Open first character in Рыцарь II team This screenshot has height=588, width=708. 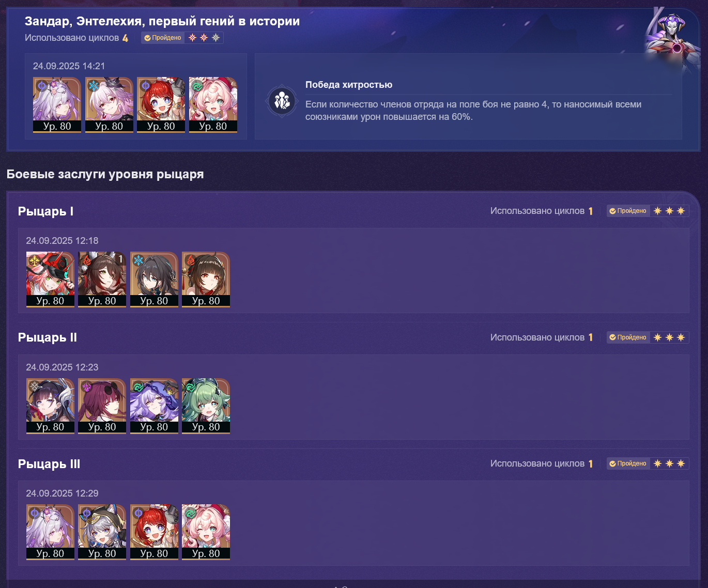tap(50, 406)
